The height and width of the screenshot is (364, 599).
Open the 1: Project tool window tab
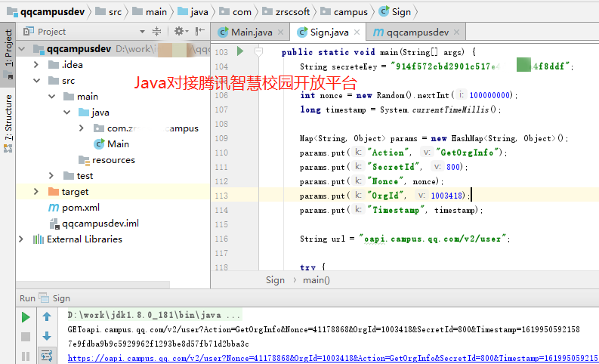(x=8, y=53)
